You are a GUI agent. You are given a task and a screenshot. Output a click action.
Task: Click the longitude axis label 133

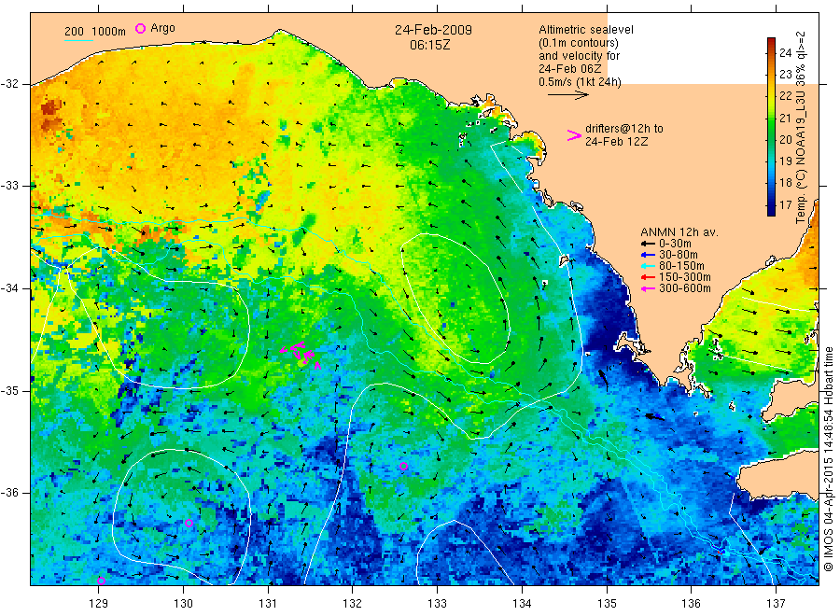click(x=437, y=604)
